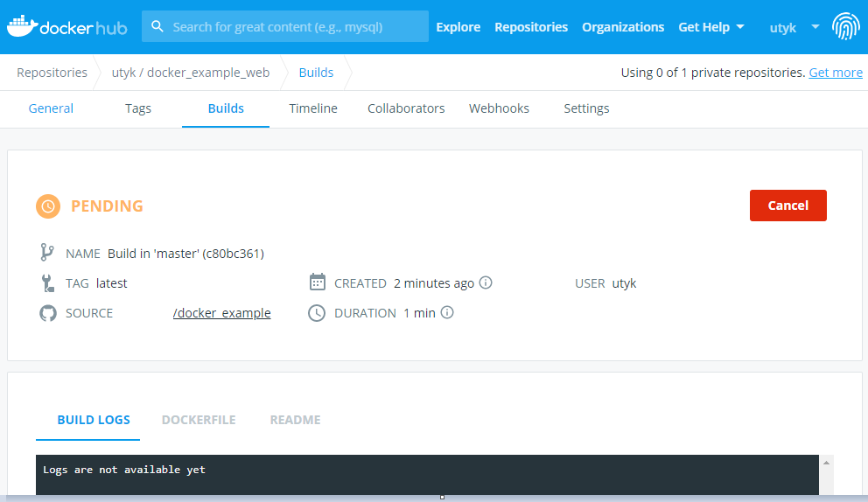
Task: Click the build logs scrollbar up arrow
Action: pyautogui.click(x=826, y=463)
